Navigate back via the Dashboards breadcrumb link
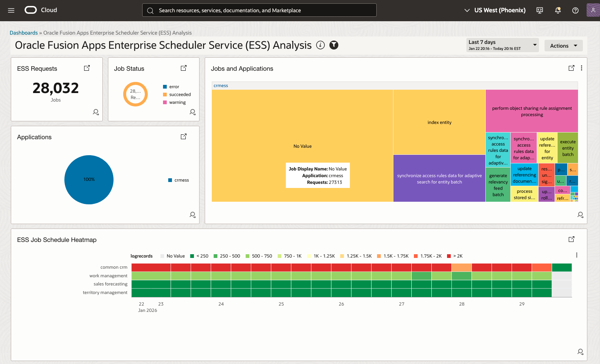The height and width of the screenshot is (364, 600). coord(24,33)
